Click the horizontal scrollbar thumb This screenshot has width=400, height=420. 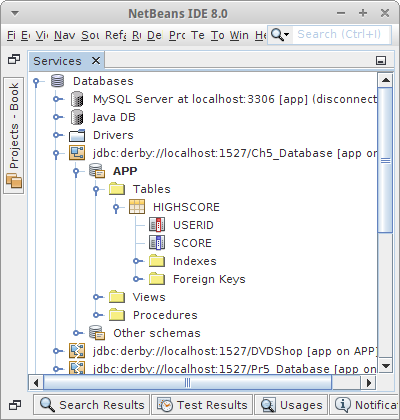[188, 383]
